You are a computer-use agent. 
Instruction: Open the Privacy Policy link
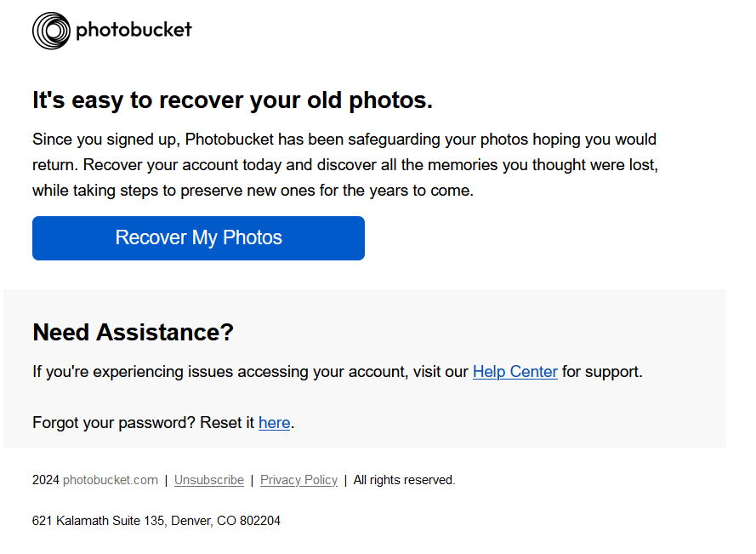click(x=298, y=480)
